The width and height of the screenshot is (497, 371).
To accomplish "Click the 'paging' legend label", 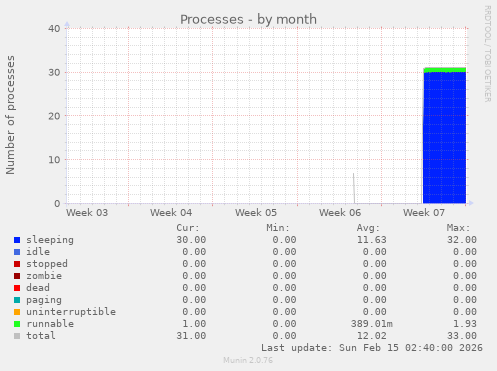I will click(44, 300).
